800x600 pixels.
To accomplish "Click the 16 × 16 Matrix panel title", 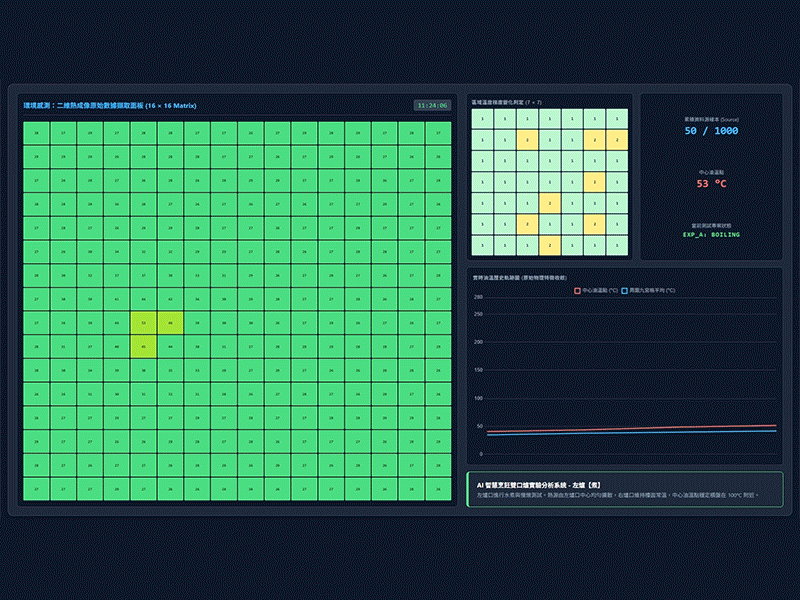I will pyautogui.click(x=110, y=106).
